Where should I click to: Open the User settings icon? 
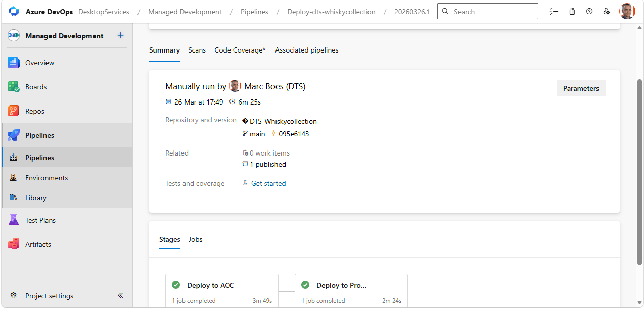tap(607, 11)
